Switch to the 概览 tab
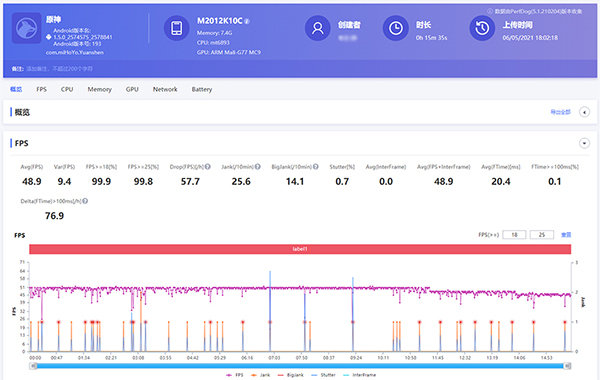 tap(16, 89)
